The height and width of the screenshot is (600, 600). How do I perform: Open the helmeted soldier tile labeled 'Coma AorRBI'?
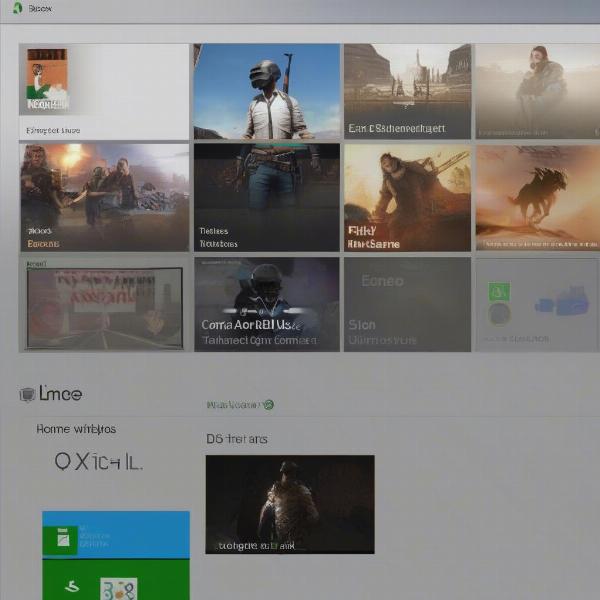267,304
